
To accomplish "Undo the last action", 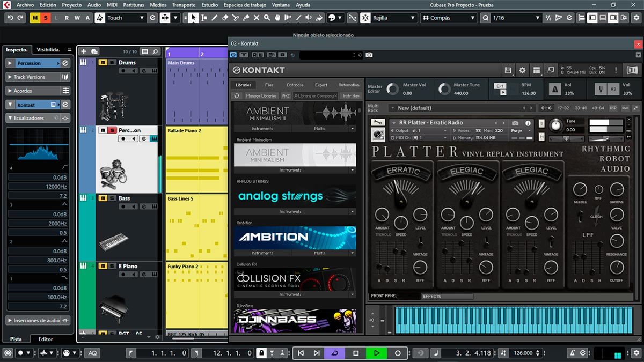I will (10, 18).
